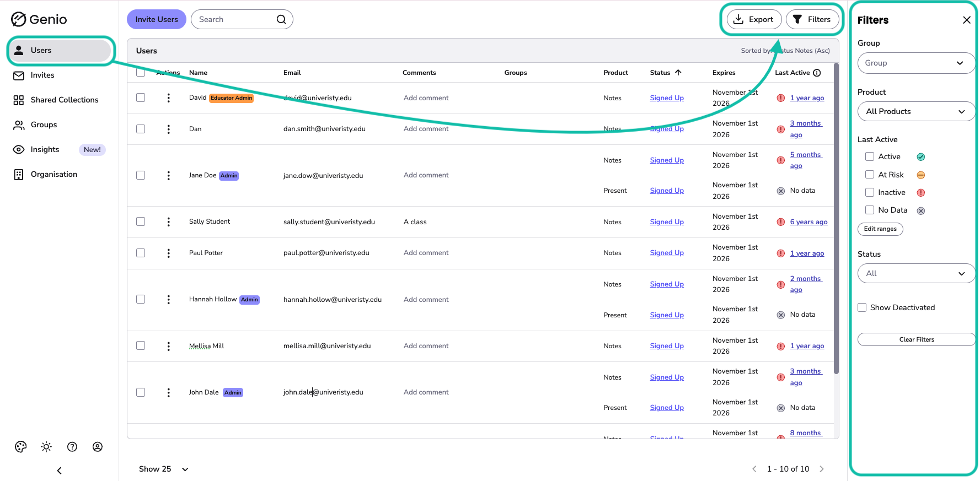Click the Name column header
Viewport: 980px width, 481px height.
199,73
